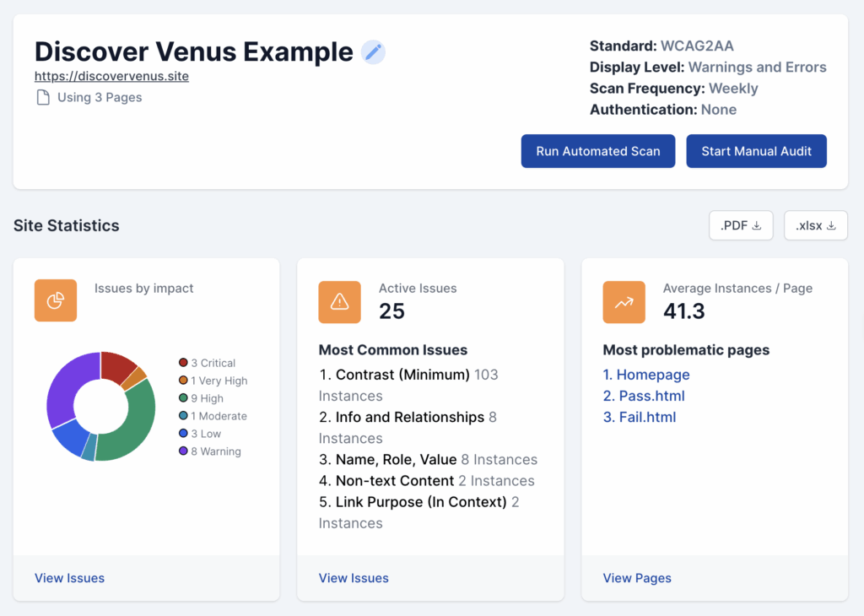
Task: Start Manual Audit
Action: point(756,151)
